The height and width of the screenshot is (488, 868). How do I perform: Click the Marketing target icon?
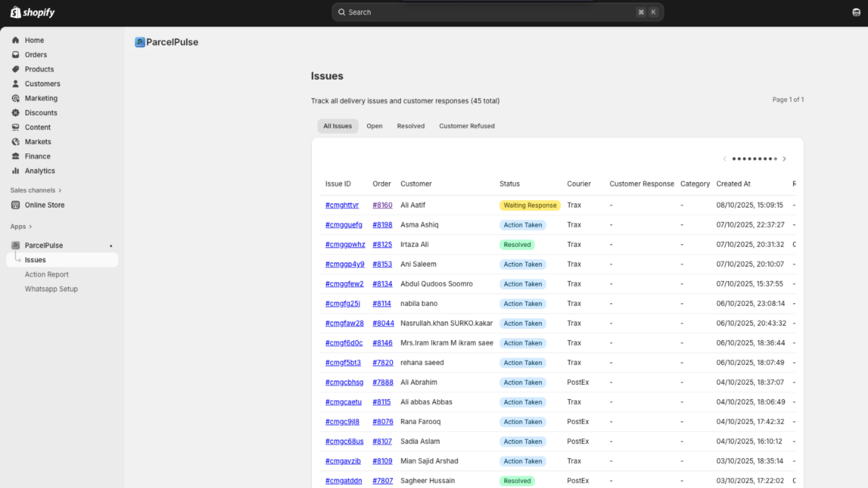[16, 98]
